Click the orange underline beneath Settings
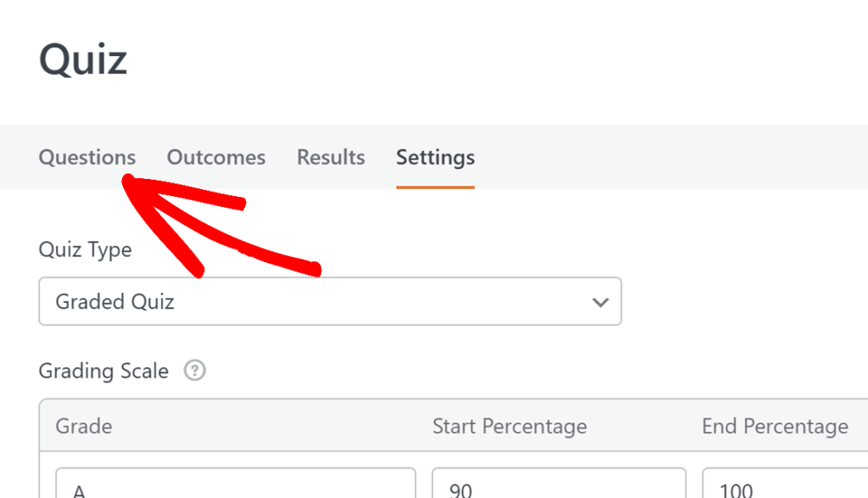868x498 pixels. (x=436, y=187)
